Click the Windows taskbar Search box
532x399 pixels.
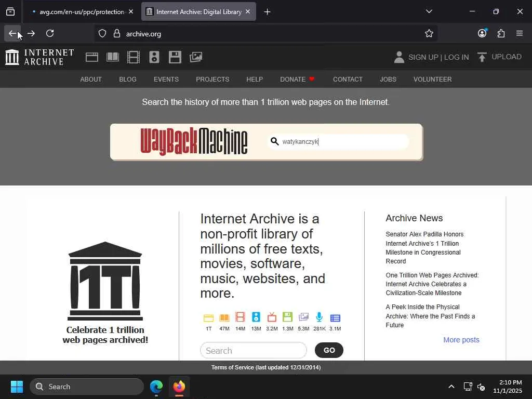87,387
